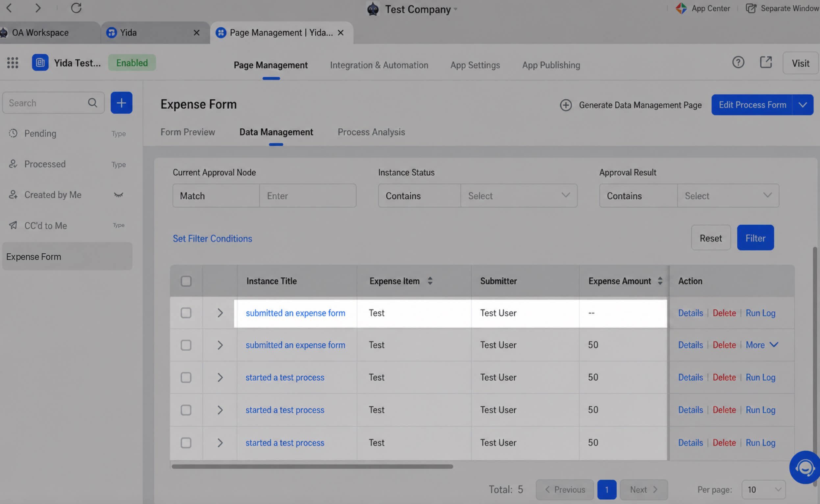Image resolution: width=820 pixels, height=504 pixels.
Task: Open the Instance Status Select dropdown
Action: pos(519,196)
